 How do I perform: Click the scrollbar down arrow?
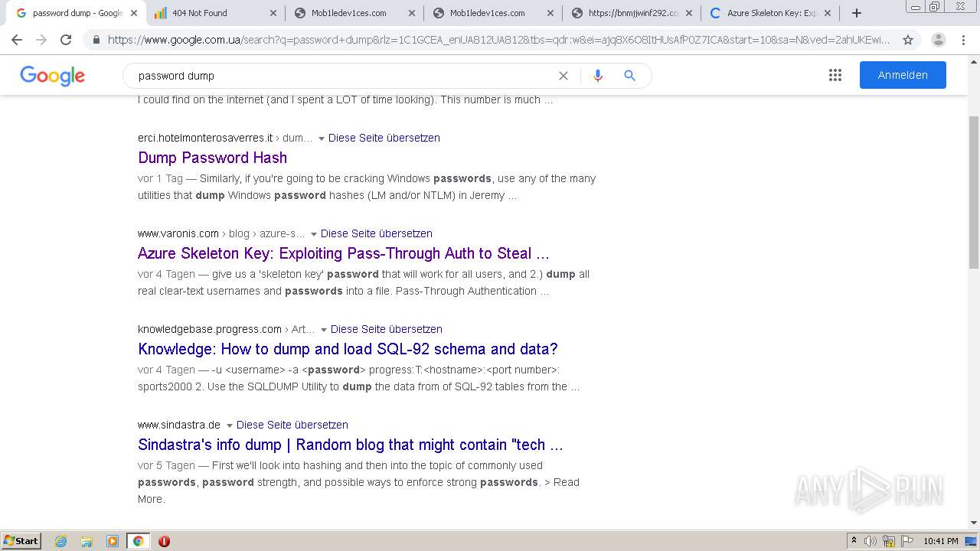pos(974,523)
